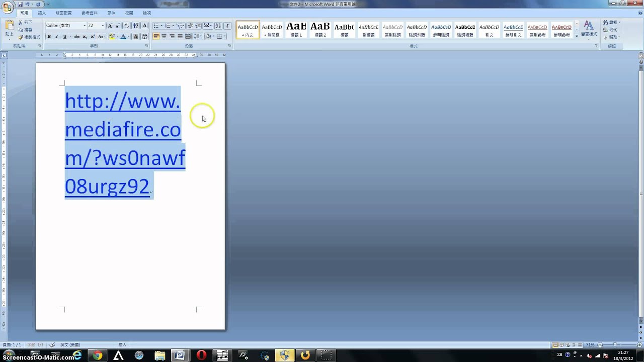Open the font size 72 dropdown

(103, 26)
